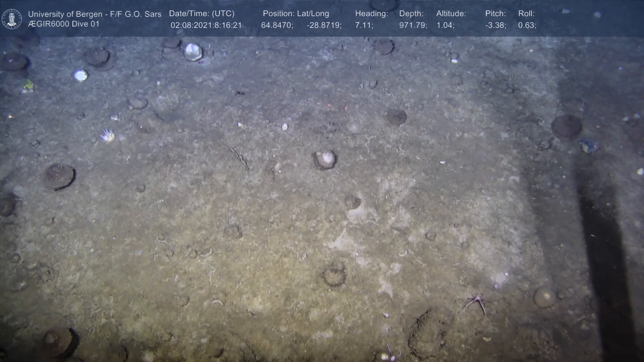Select the longitude value -28.8719
Image resolution: width=644 pixels, height=362 pixels.
pyautogui.click(x=324, y=25)
